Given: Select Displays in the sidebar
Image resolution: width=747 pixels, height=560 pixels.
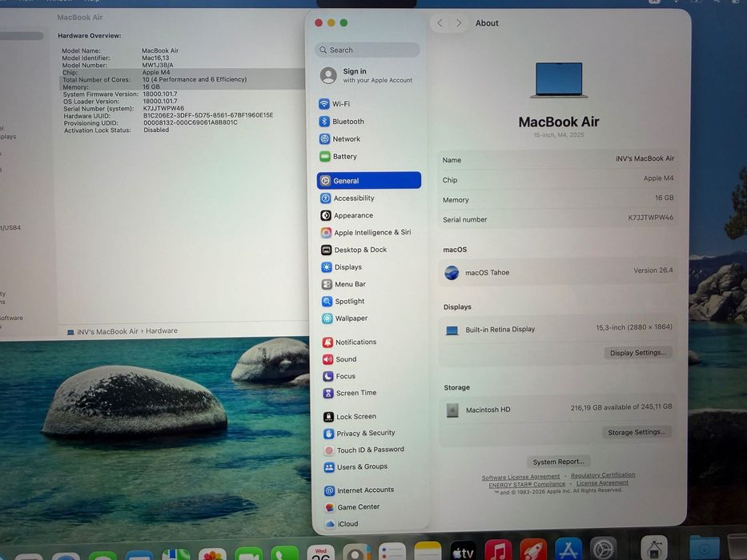Looking at the screenshot, I should pos(341,267).
